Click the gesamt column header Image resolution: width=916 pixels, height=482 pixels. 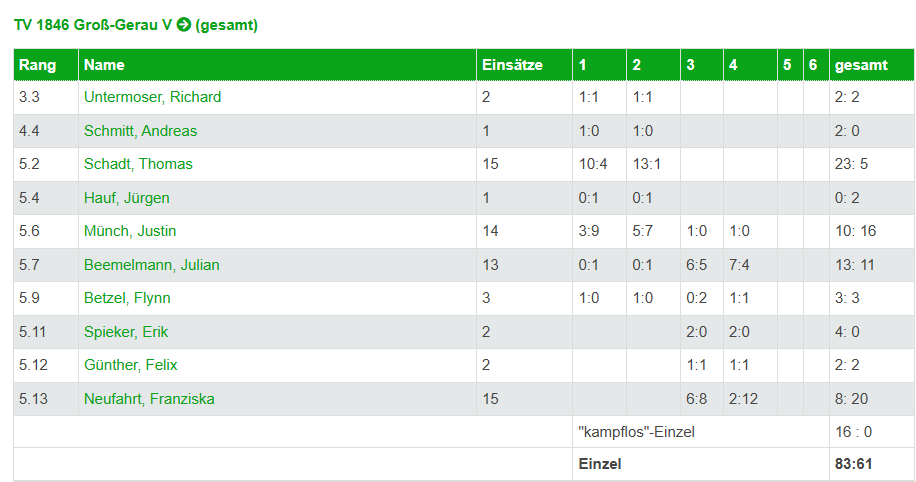(x=861, y=65)
